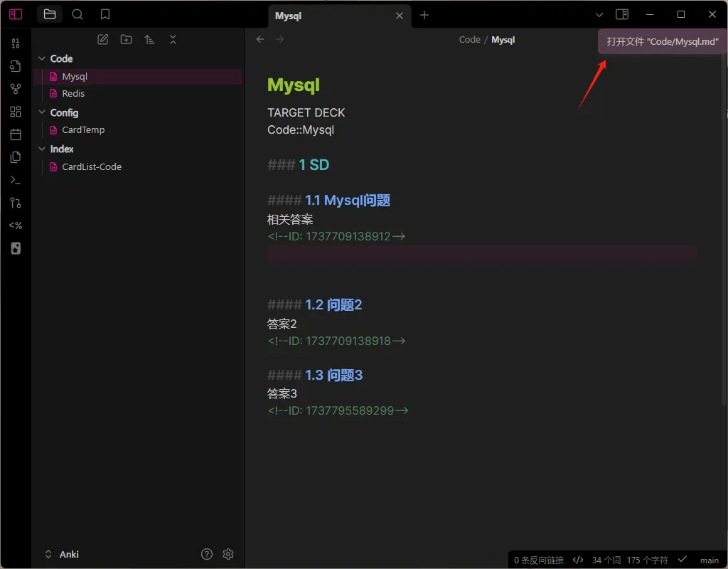Change the file explorer sort order
Image resolution: width=728 pixels, height=569 pixels.
[149, 40]
